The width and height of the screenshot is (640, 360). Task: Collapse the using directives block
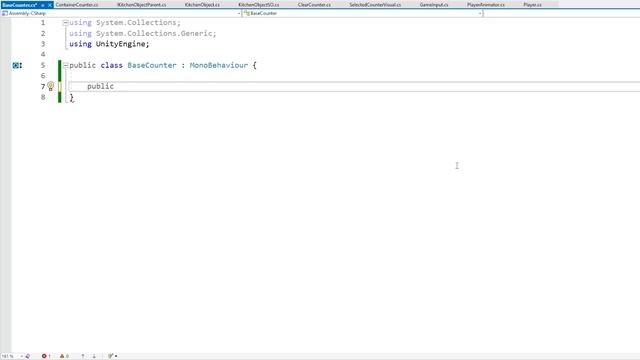tap(65, 23)
